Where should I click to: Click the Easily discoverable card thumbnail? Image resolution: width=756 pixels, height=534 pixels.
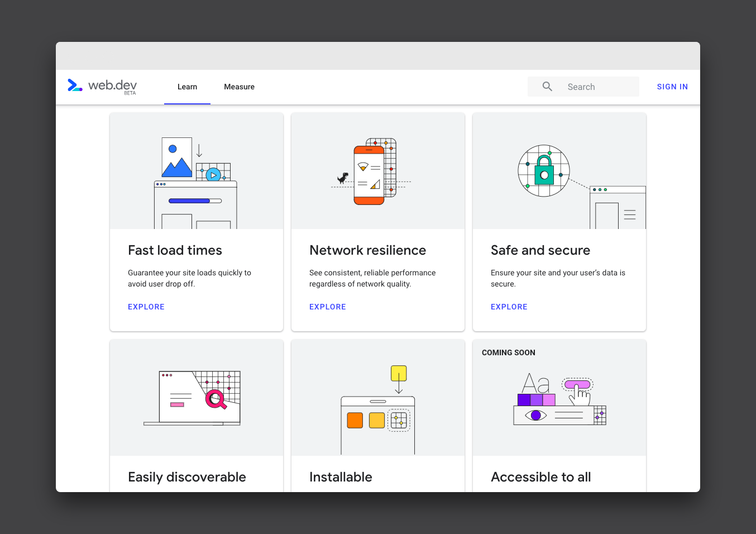[x=196, y=397]
